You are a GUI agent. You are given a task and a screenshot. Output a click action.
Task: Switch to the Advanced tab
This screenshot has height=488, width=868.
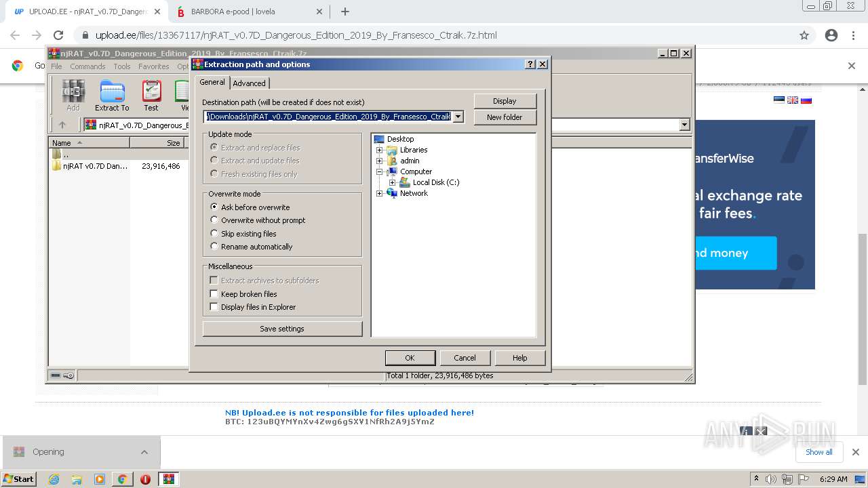[250, 83]
